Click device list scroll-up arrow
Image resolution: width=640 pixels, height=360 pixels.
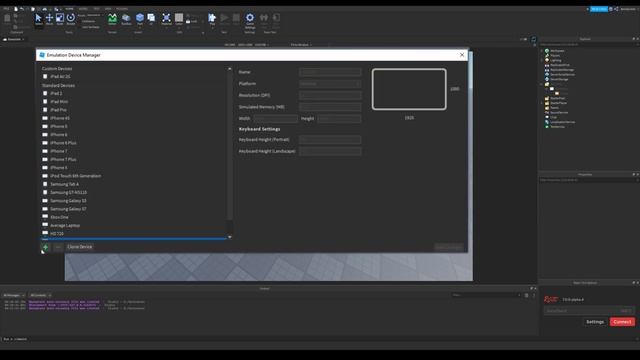point(229,69)
